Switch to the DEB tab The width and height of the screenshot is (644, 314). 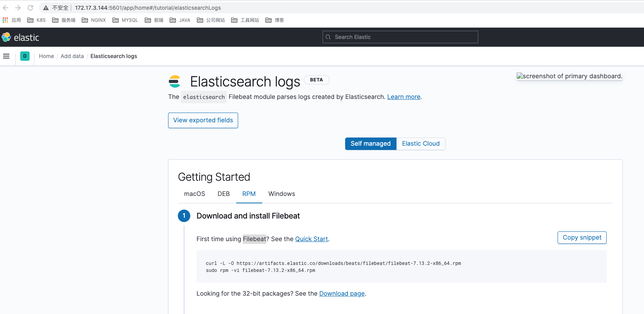tap(224, 194)
